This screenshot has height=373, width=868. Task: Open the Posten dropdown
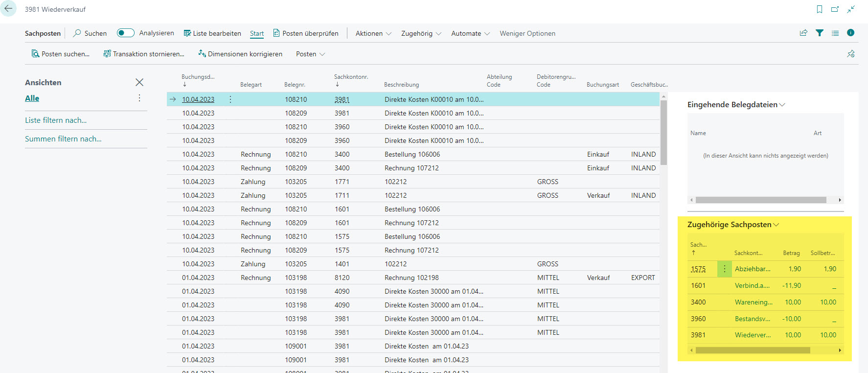click(x=310, y=54)
